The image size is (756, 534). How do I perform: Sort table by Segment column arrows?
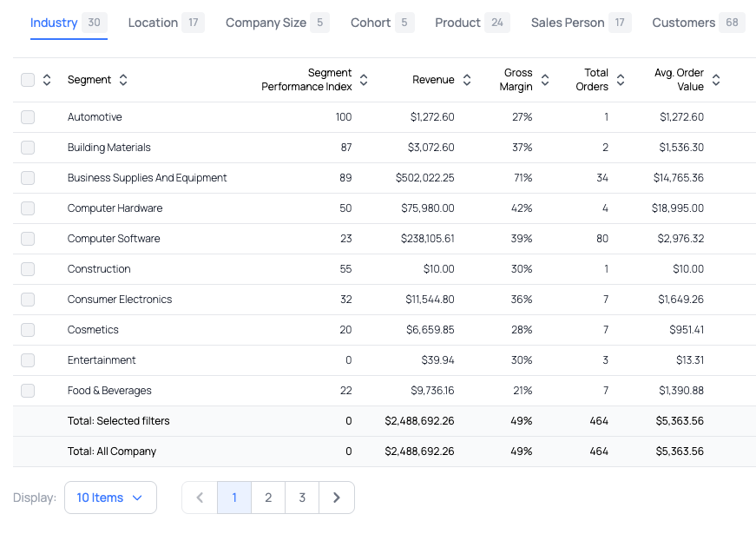tap(123, 80)
